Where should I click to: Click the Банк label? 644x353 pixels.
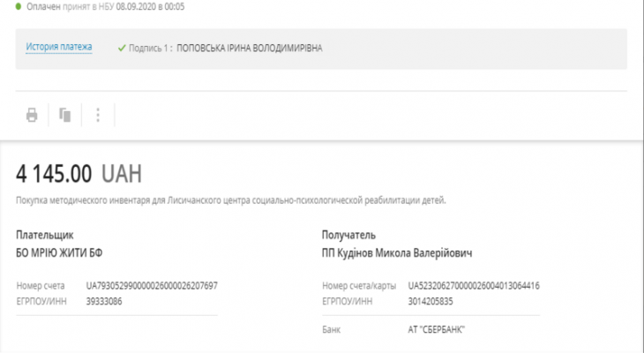(x=331, y=329)
